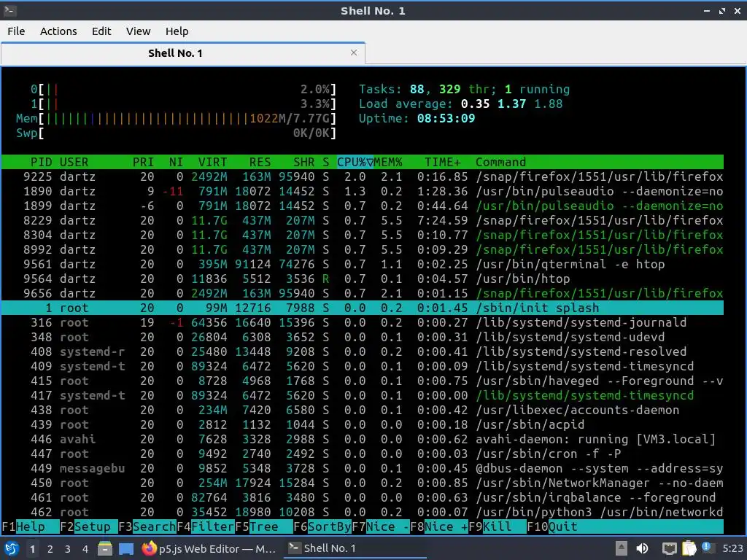Select the haveged process row
Screen dimensions: 747x560
click(x=362, y=381)
